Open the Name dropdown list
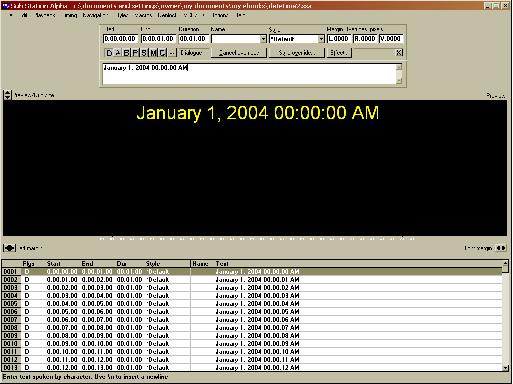 pyautogui.click(x=263, y=39)
